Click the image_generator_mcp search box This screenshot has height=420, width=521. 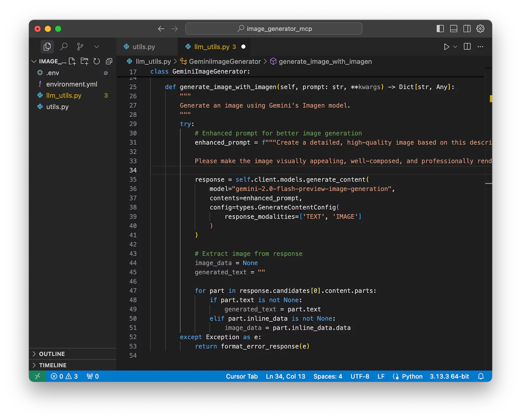pyautogui.click(x=274, y=29)
